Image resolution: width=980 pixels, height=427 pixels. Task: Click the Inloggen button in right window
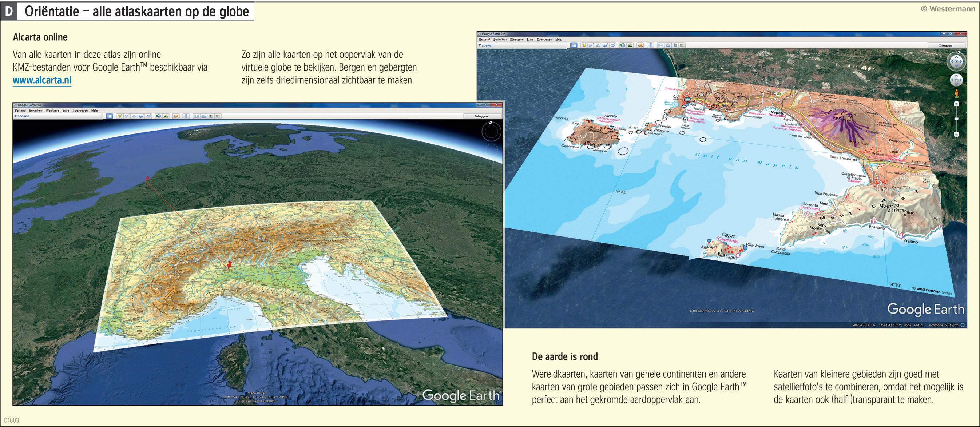945,45
